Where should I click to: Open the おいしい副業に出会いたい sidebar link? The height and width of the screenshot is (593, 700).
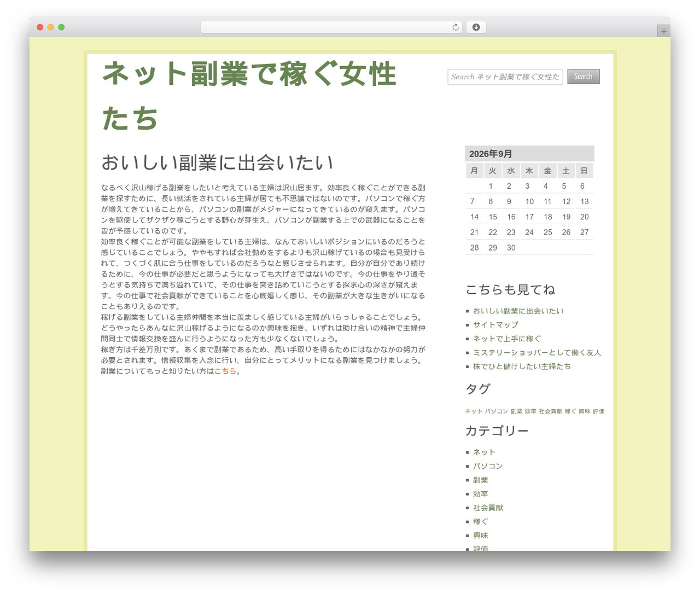(x=518, y=311)
